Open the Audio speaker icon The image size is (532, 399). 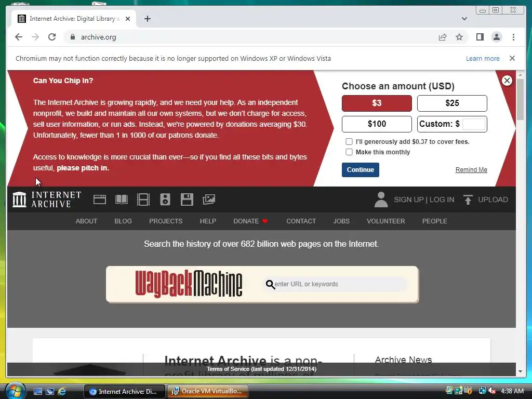click(x=165, y=199)
